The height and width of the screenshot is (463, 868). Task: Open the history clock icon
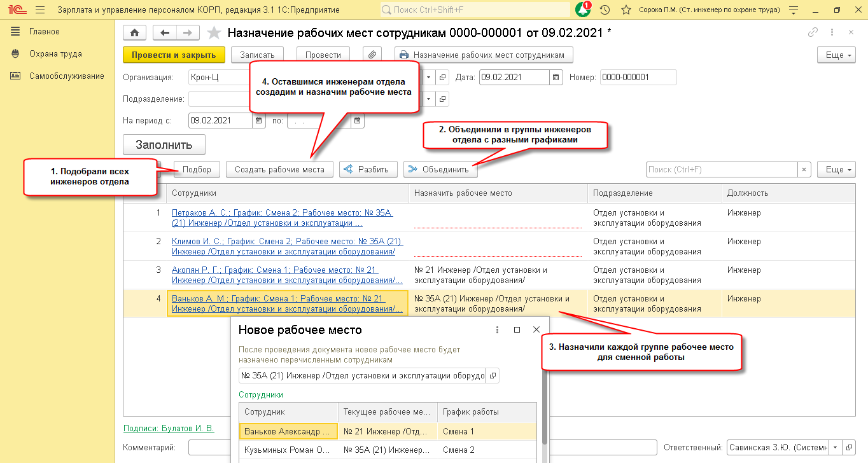605,10
